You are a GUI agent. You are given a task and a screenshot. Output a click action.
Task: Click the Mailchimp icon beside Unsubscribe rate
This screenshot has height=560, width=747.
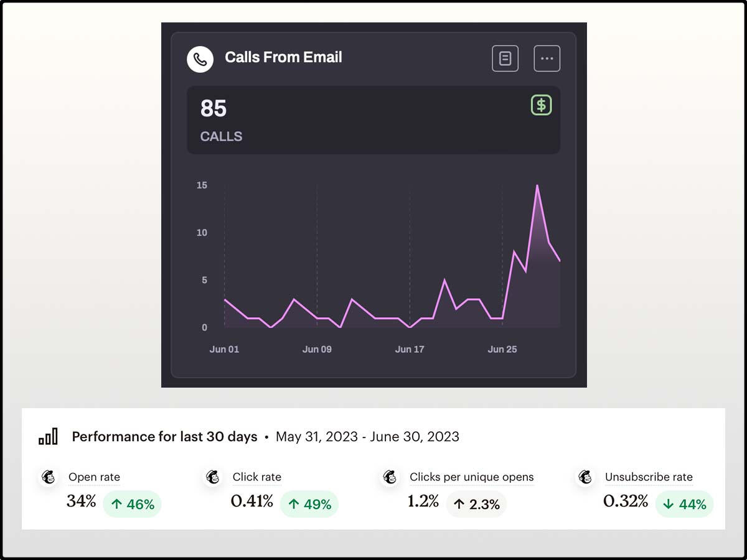585,477
